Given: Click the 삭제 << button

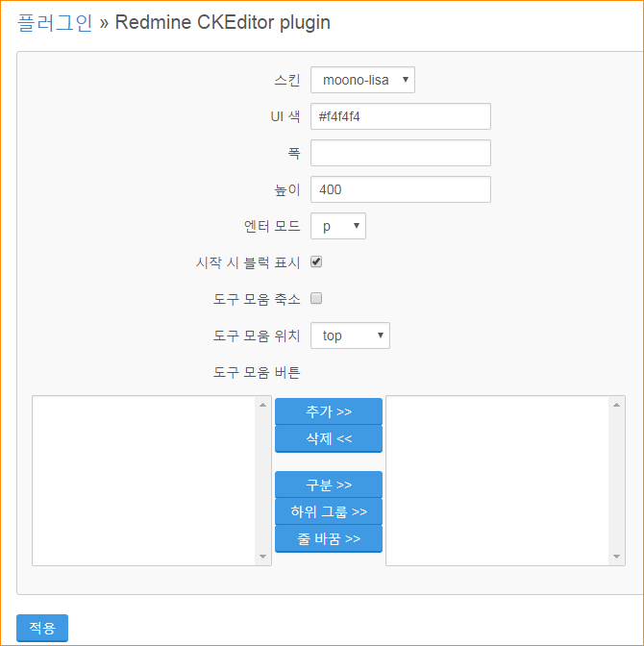Looking at the screenshot, I should coord(329,438).
